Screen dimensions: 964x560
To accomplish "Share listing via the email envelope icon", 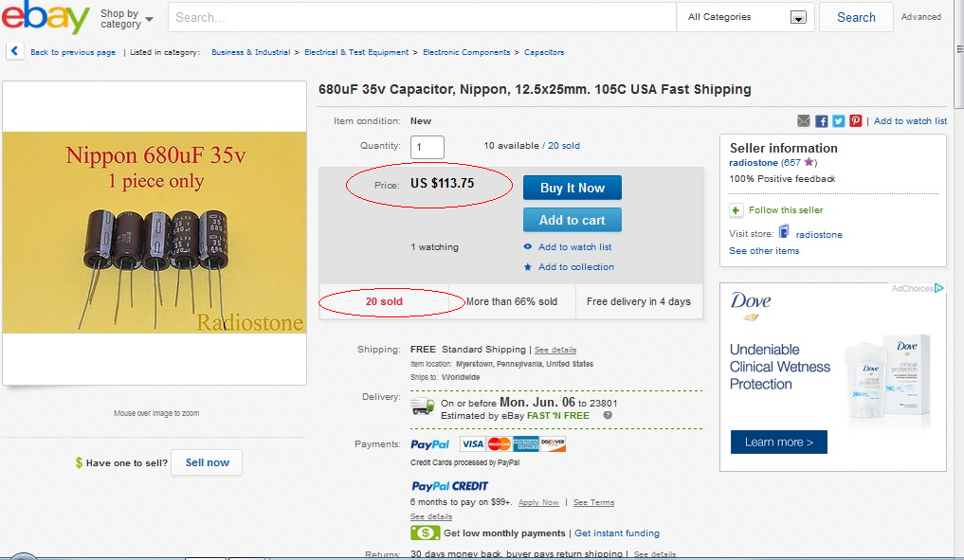I will pyautogui.click(x=804, y=121).
